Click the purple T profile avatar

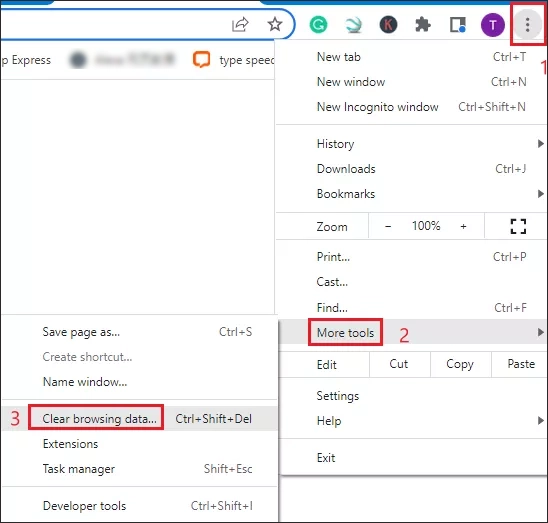[x=493, y=25]
